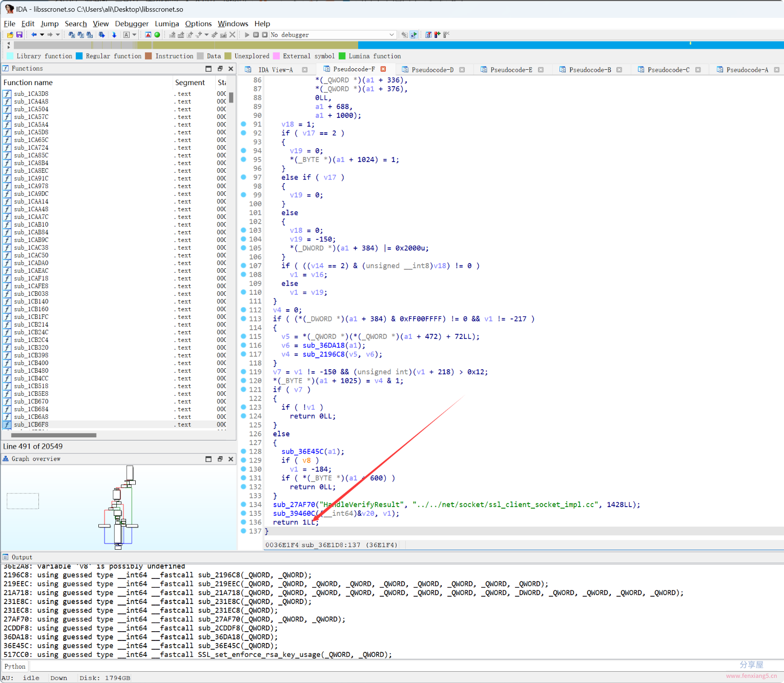Click the icon left of the blue down arrow
The image size is (784, 683).
coord(102,35)
